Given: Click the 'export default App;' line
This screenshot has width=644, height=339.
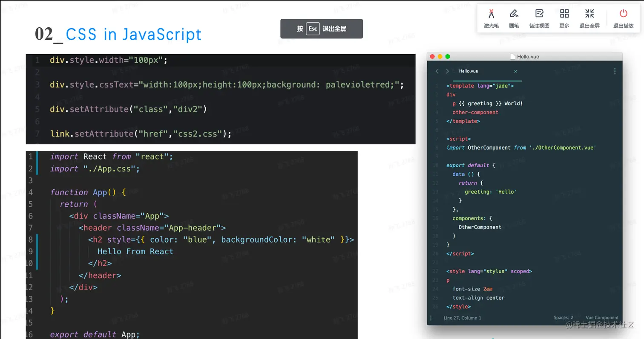Looking at the screenshot, I should point(95,335).
